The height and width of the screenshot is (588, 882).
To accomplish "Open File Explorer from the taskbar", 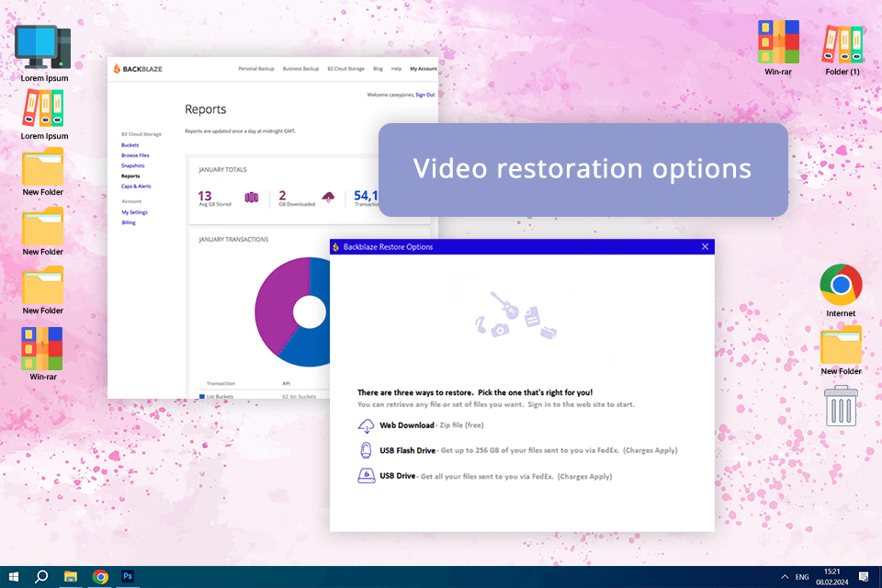I will (71, 577).
